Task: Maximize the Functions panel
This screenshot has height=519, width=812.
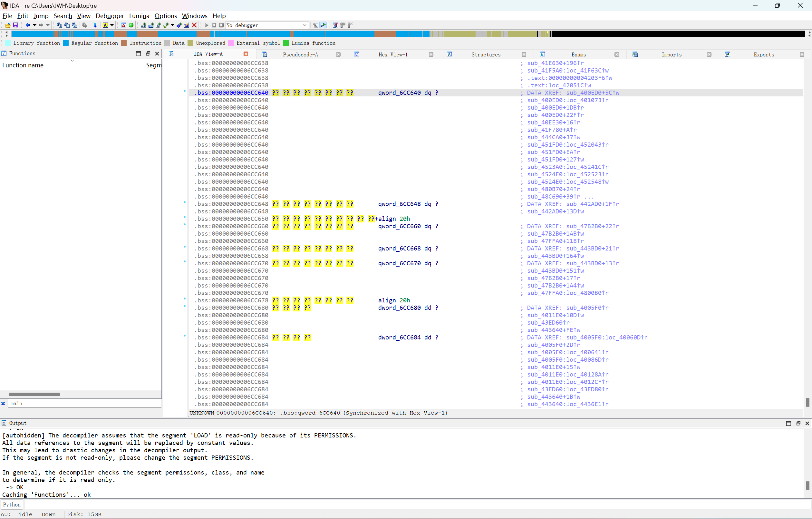Action: [138, 54]
